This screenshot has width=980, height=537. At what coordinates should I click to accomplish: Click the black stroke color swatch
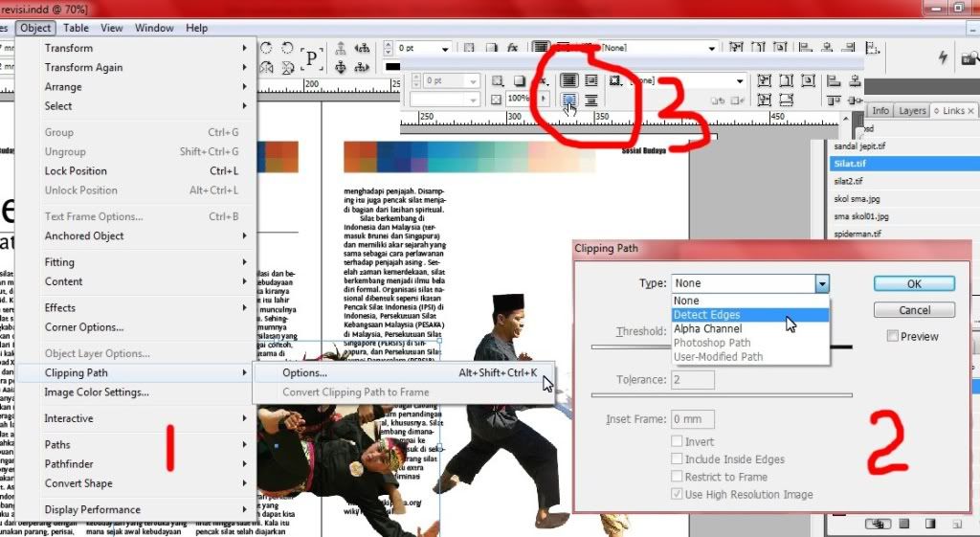tap(391, 67)
